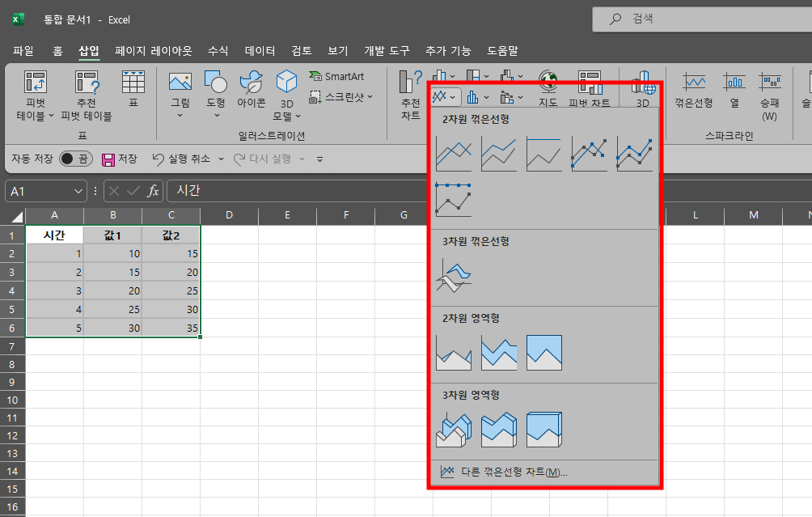The height and width of the screenshot is (517, 812).
Task: Select row 7 header
Action: (12, 346)
